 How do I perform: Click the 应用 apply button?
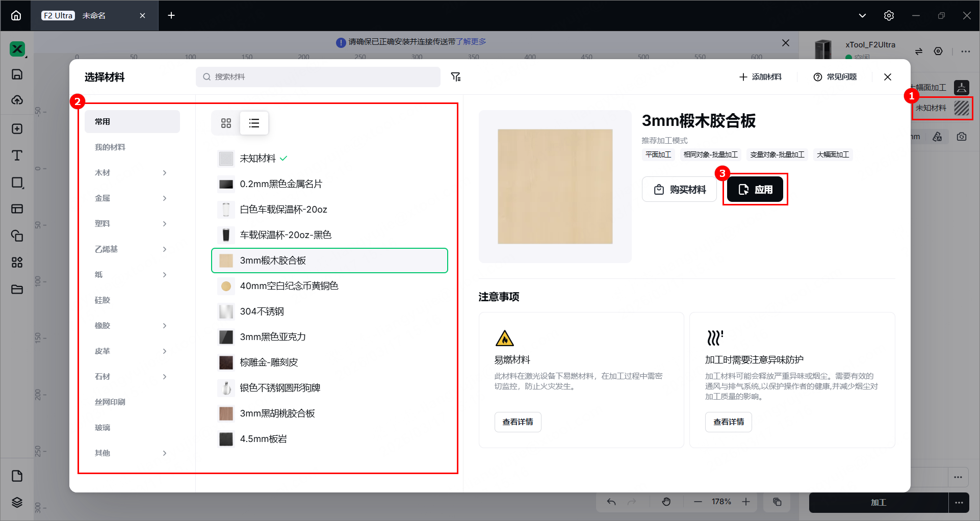coord(755,190)
